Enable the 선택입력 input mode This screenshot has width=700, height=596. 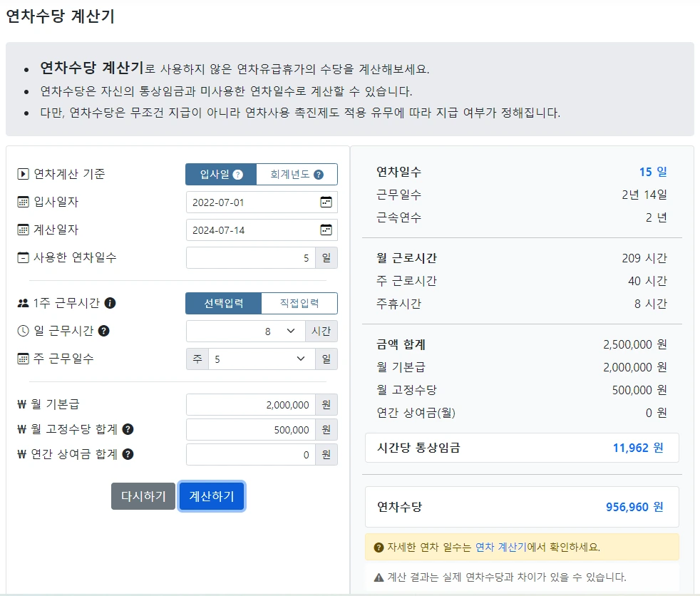pyautogui.click(x=222, y=303)
